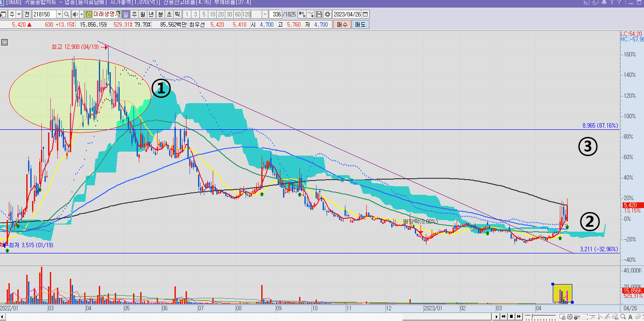
Task: Click the zoom slider handle at bottom
Action: (x=532, y=316)
